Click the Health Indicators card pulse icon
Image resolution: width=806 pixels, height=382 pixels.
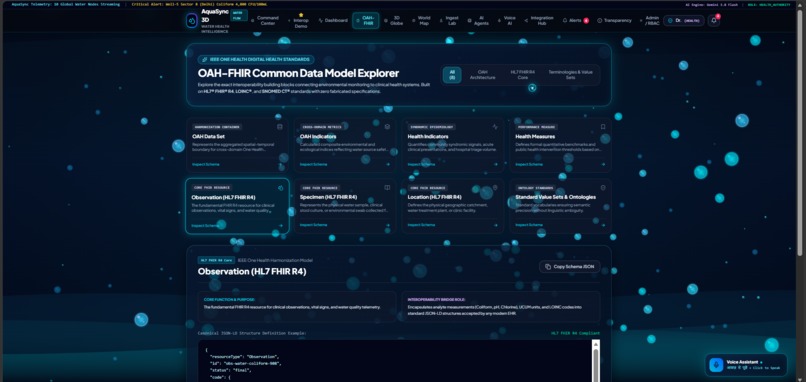tap(495, 126)
